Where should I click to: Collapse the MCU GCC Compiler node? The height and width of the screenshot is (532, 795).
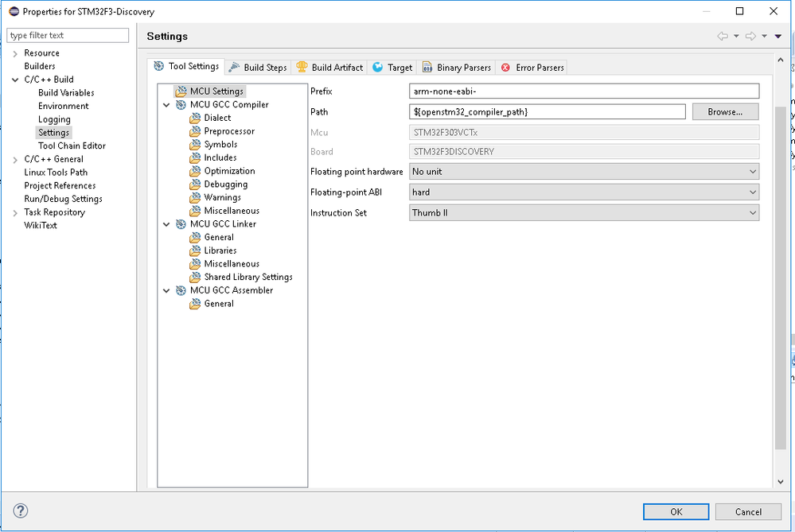166,105
